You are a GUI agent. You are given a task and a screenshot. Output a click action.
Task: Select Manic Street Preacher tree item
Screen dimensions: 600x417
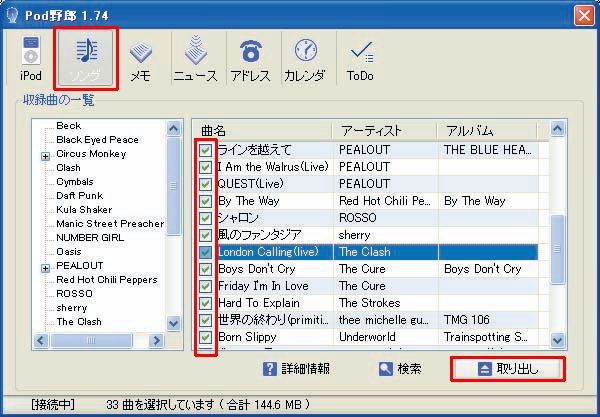coord(110,223)
